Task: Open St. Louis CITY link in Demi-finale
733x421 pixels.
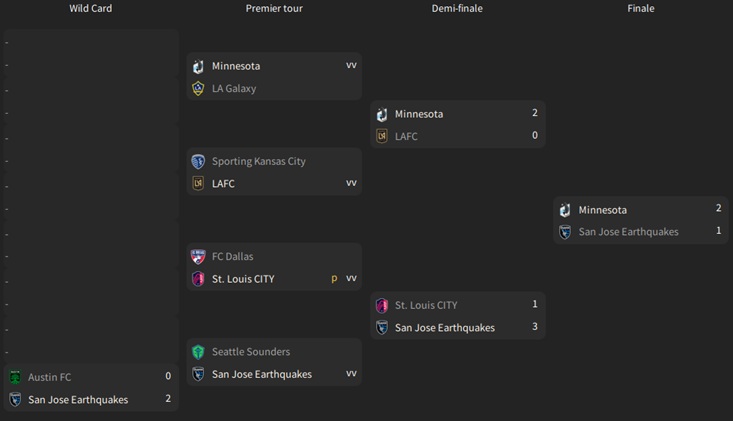Action: pyautogui.click(x=426, y=305)
